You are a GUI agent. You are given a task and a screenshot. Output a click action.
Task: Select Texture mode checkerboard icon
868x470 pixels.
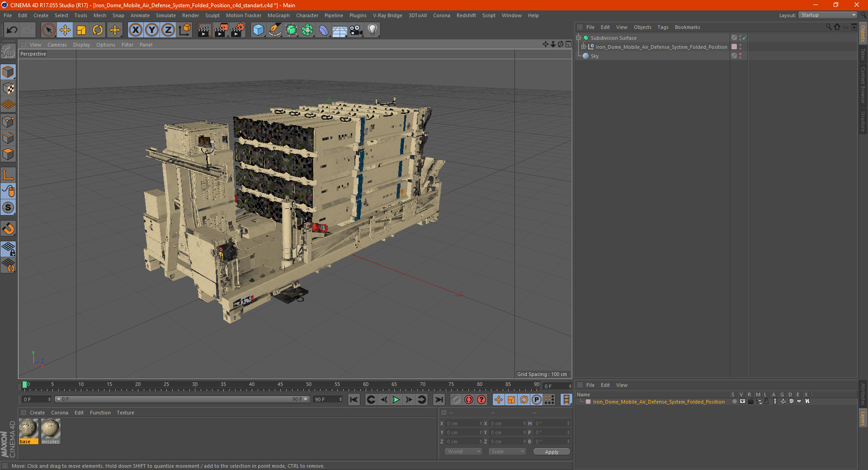click(8, 89)
